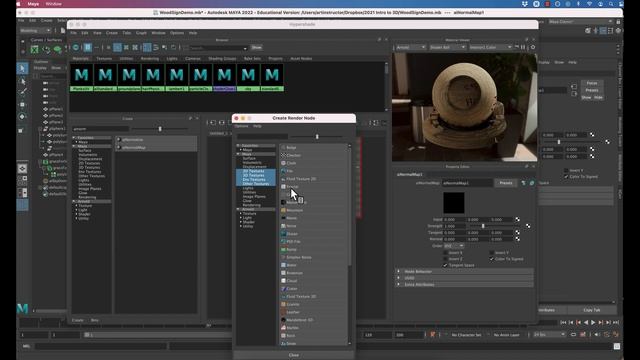Viewport: 640px width, 360px height.
Task: Pick the Movie texture node
Action: coord(313,218)
